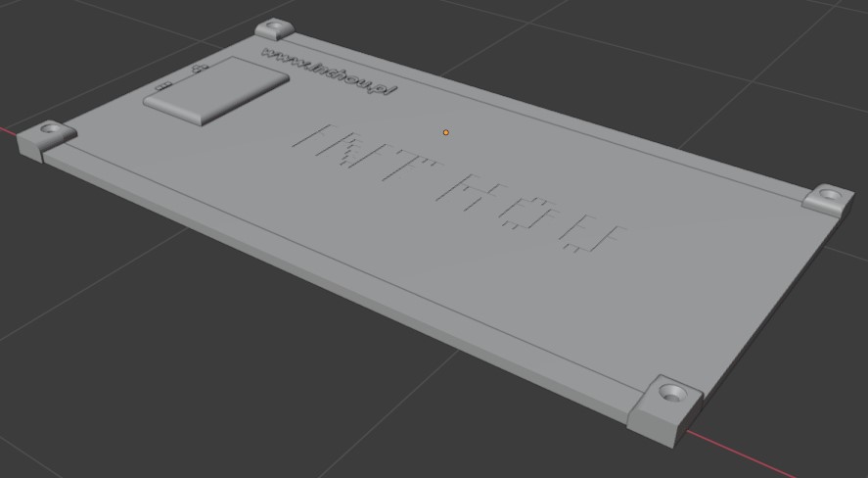Click the red X axis line at left edge
868x478 pixels.
[8, 130]
